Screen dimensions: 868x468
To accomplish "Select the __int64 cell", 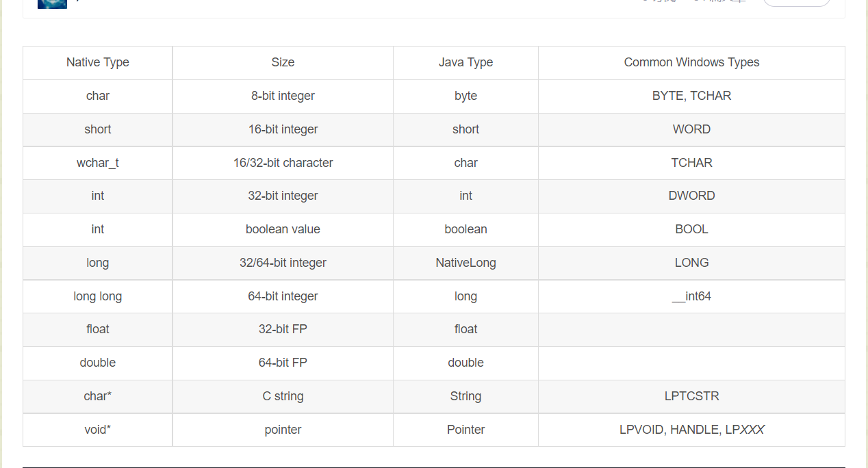I will pyautogui.click(x=691, y=296).
